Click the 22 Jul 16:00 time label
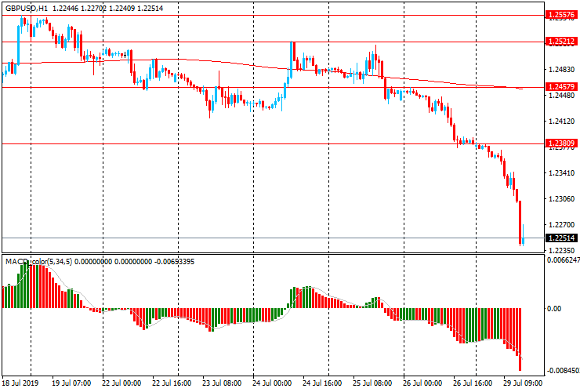 click(x=172, y=383)
